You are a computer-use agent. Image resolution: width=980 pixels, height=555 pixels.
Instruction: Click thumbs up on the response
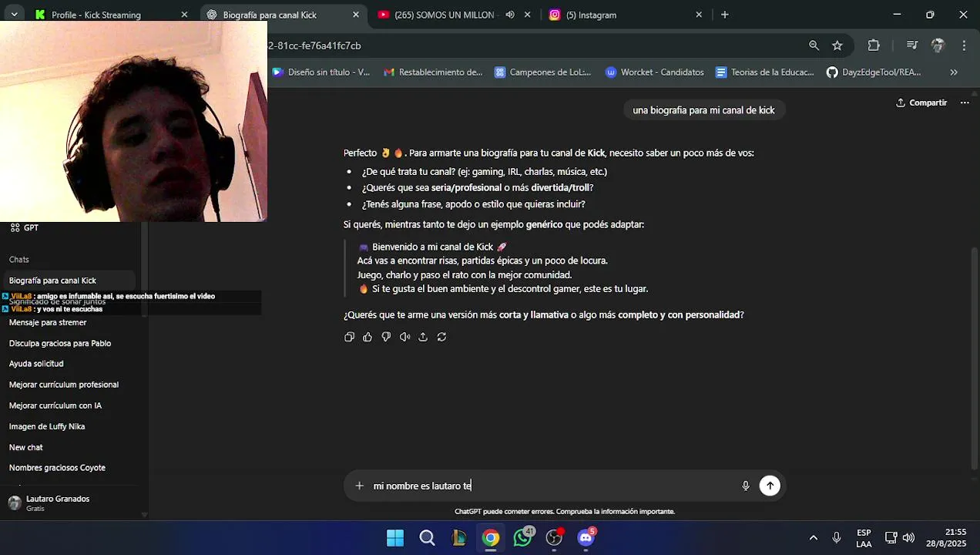pos(367,337)
